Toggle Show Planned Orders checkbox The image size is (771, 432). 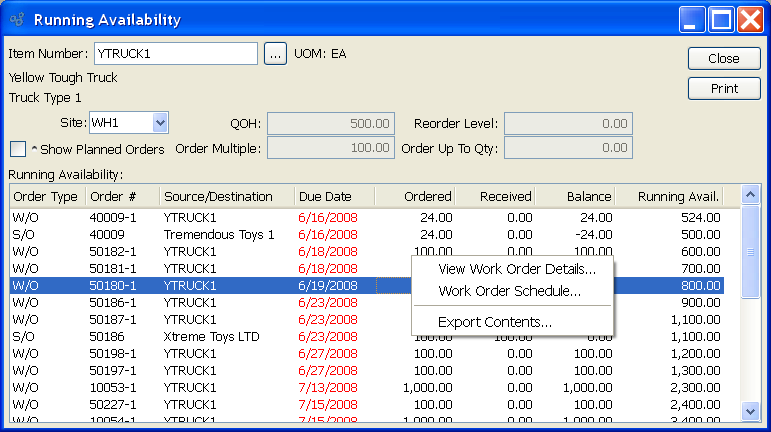[x=18, y=149]
